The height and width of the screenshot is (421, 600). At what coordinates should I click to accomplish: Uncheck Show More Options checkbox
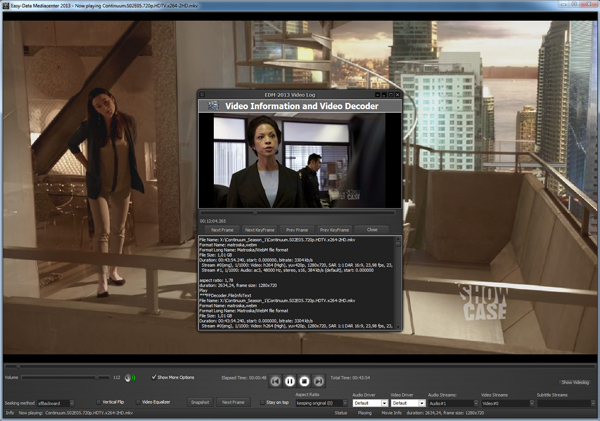tap(154, 377)
